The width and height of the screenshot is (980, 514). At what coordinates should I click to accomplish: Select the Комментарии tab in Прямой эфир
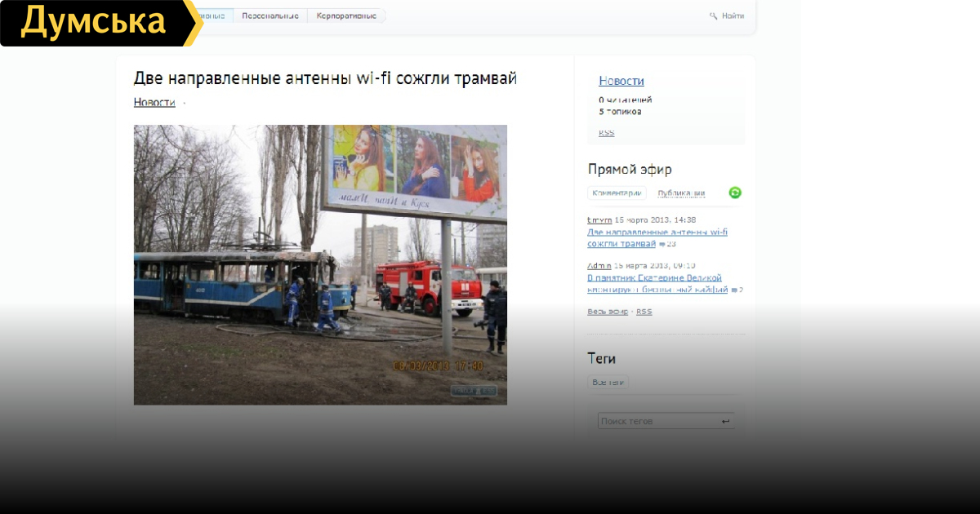[617, 193]
